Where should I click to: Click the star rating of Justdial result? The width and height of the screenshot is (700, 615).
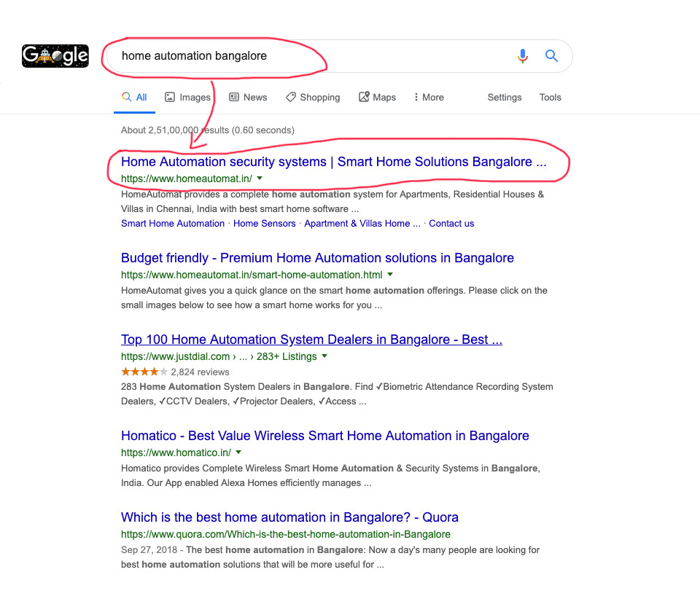point(144,372)
